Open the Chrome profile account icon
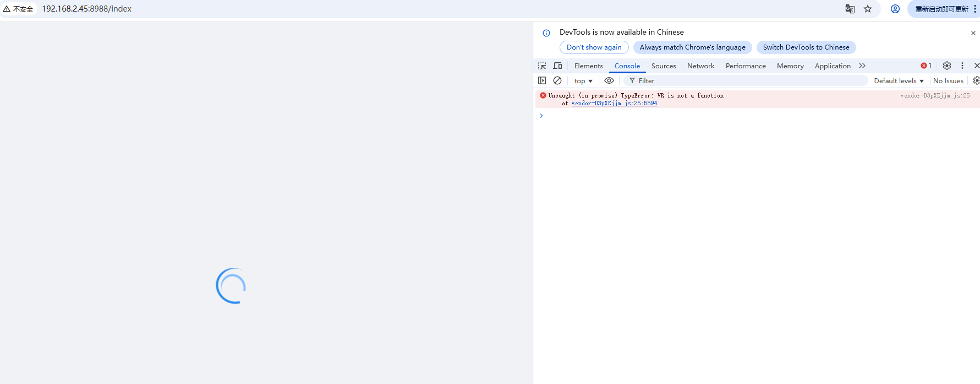The height and width of the screenshot is (384, 980). pyautogui.click(x=895, y=9)
